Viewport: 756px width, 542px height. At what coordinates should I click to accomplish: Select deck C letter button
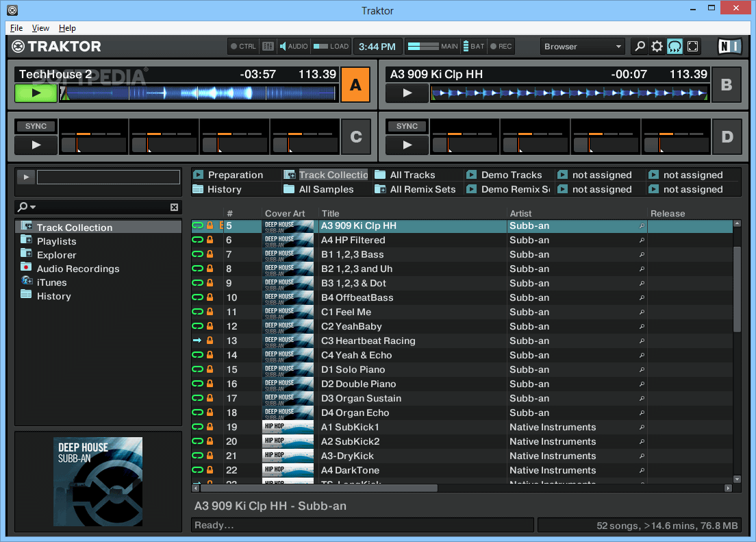pyautogui.click(x=356, y=136)
